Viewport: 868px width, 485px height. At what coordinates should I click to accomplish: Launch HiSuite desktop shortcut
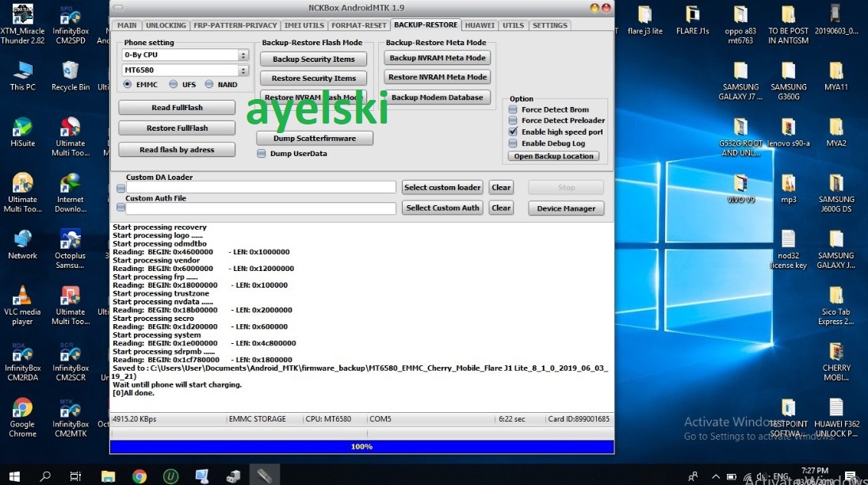tap(22, 132)
